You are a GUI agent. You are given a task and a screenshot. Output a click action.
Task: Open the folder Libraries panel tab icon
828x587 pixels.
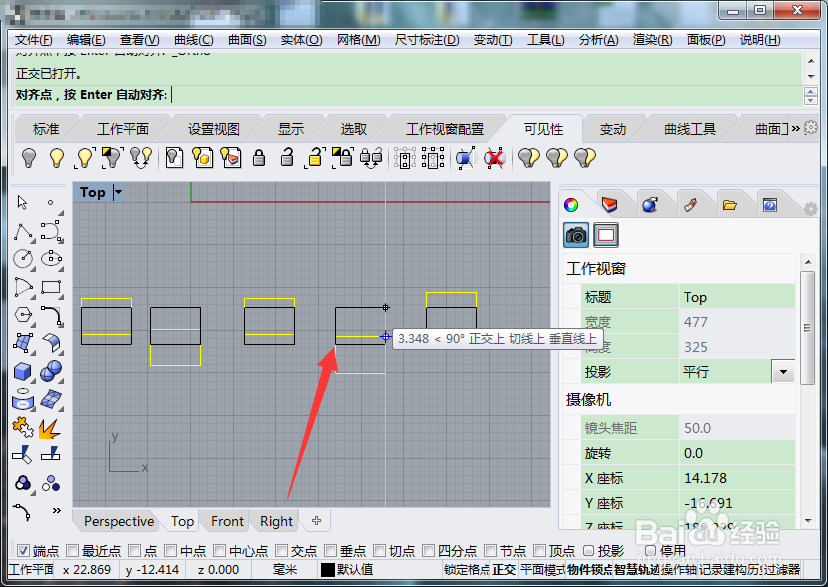coord(730,205)
